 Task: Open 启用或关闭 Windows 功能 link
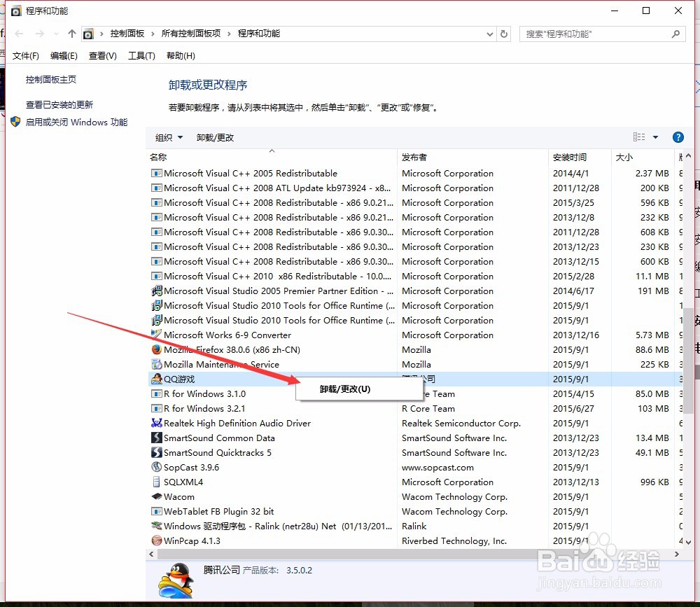point(76,122)
